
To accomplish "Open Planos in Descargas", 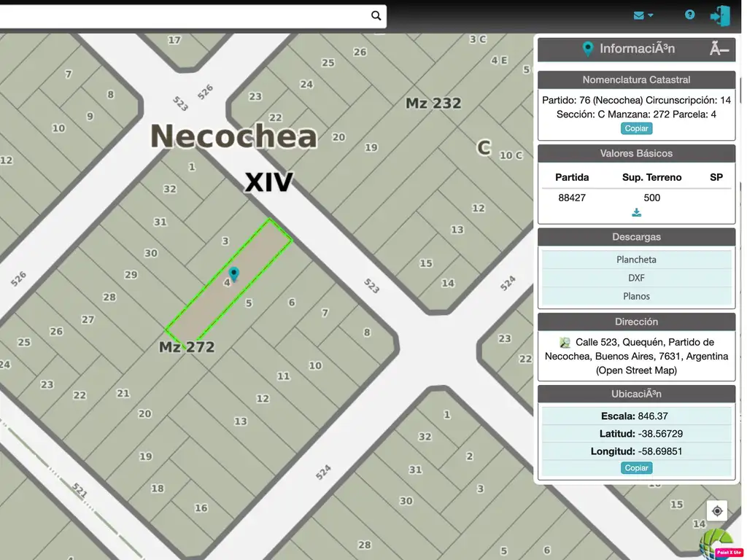I will click(x=636, y=296).
